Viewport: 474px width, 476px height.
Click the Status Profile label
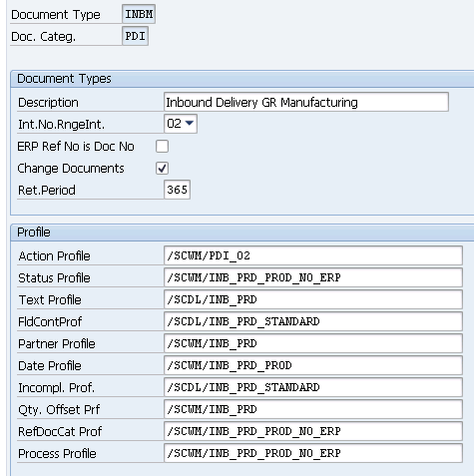click(54, 278)
